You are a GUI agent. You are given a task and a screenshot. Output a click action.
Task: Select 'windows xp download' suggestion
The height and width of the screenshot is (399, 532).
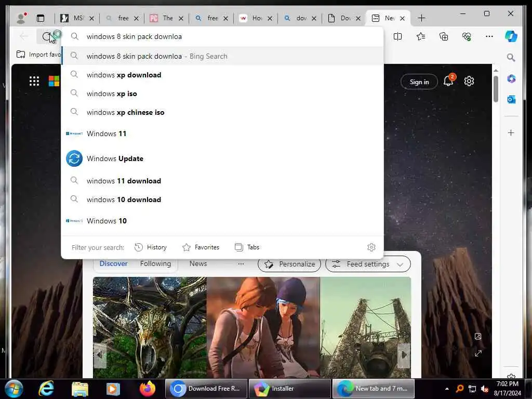click(x=222, y=75)
